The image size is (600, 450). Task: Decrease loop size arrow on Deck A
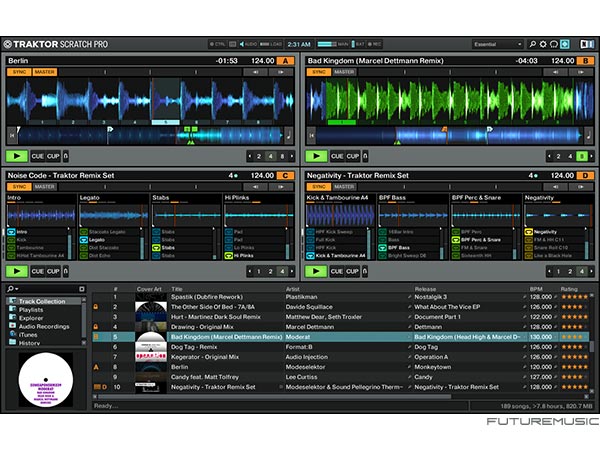(250, 156)
